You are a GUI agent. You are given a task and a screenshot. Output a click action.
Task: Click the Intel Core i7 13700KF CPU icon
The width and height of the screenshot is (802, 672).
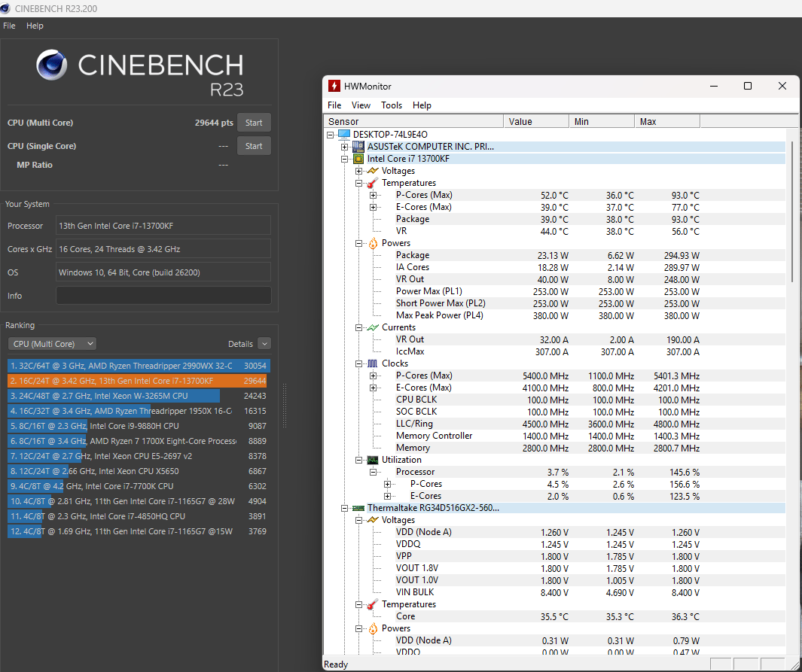tap(358, 159)
